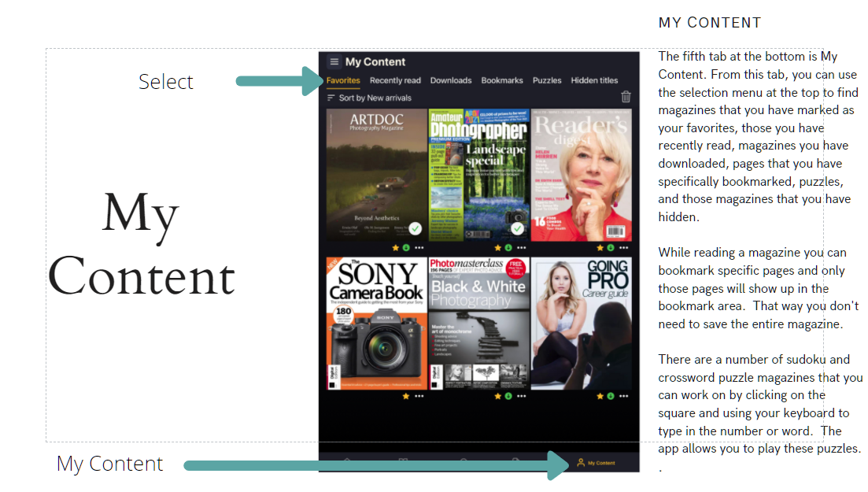Switch to the Recently read tab
This screenshot has width=868, height=492.
pyautogui.click(x=395, y=80)
